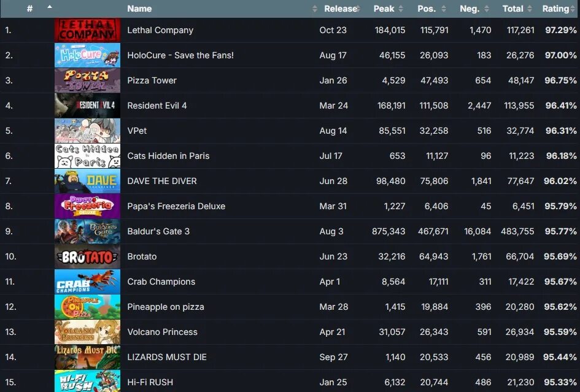The height and width of the screenshot is (392, 580).
Task: Open the Crab Champions name link
Action: 161,282
